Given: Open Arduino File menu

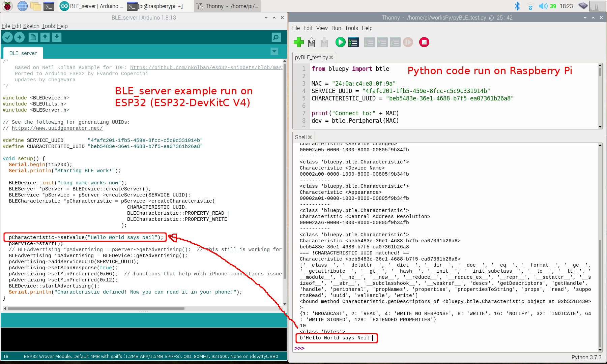Looking at the screenshot, I should pyautogui.click(x=6, y=26).
